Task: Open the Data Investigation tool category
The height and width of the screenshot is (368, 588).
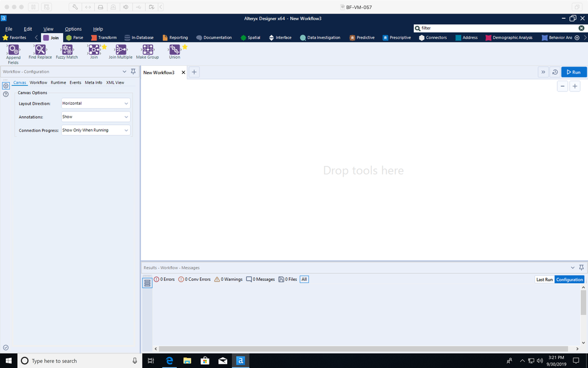Action: click(x=320, y=38)
